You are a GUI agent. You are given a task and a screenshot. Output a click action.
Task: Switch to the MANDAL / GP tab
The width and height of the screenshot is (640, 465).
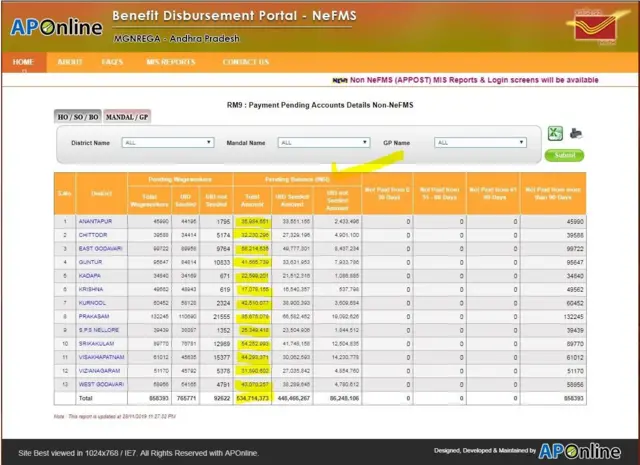click(127, 117)
